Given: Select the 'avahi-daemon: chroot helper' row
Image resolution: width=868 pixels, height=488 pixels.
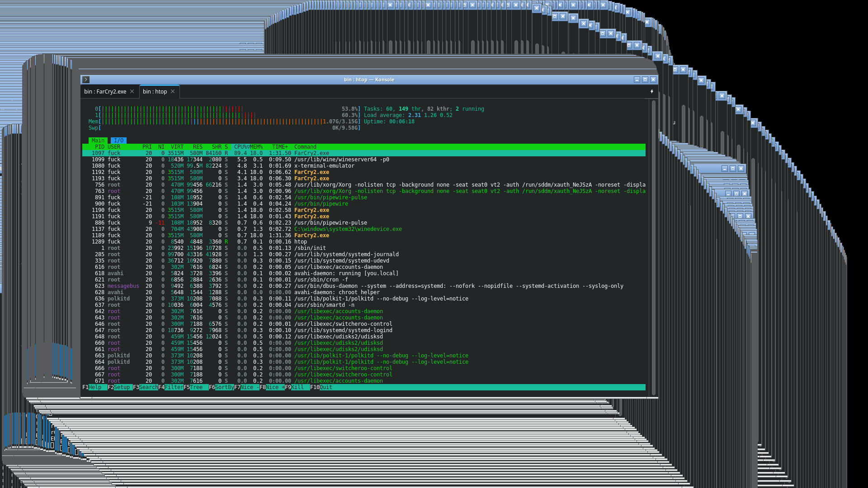Looking at the screenshot, I should click(364, 292).
